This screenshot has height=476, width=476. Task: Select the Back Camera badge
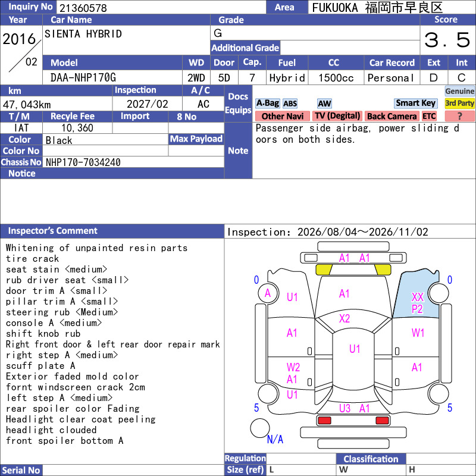[392, 116]
